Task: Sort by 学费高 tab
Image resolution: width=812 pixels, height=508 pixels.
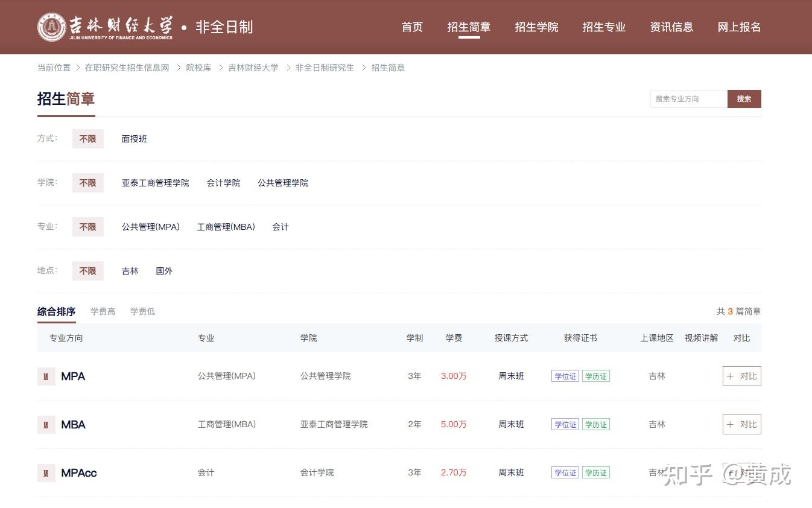Action: [x=103, y=311]
